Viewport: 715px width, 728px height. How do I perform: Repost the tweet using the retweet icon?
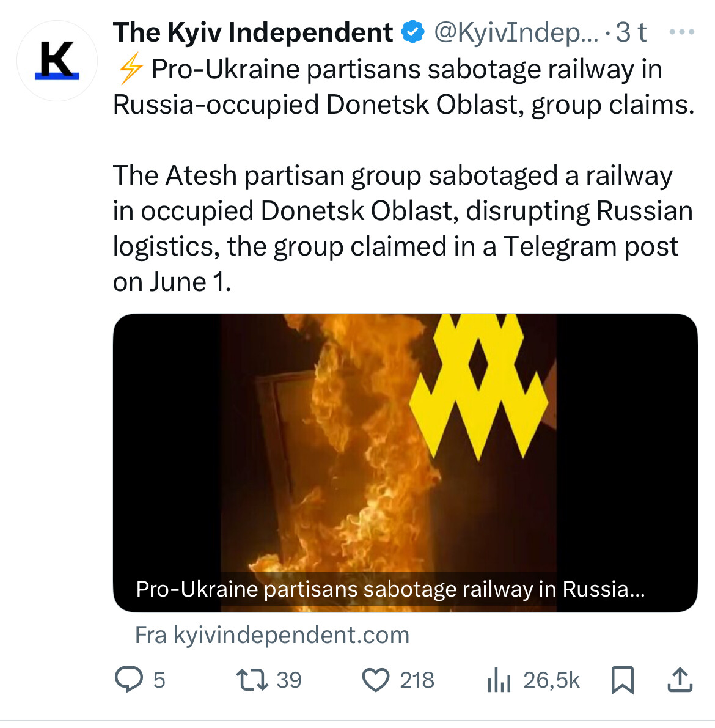[252, 680]
